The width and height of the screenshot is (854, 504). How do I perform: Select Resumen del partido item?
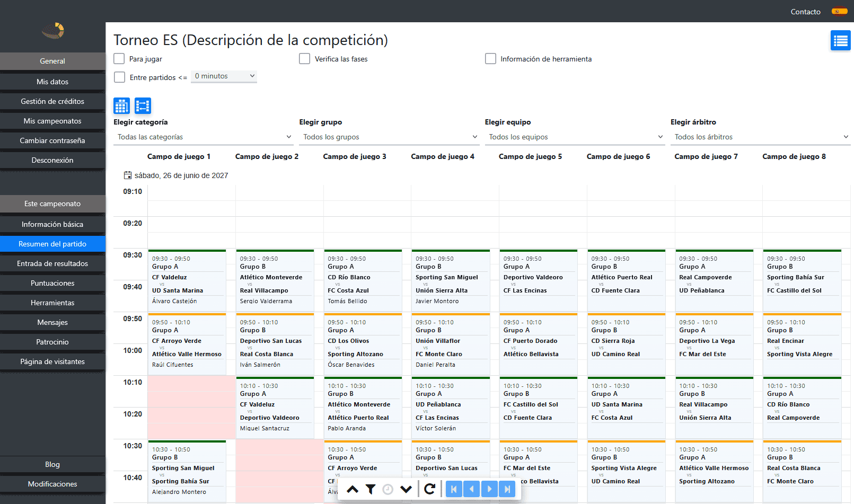point(52,244)
